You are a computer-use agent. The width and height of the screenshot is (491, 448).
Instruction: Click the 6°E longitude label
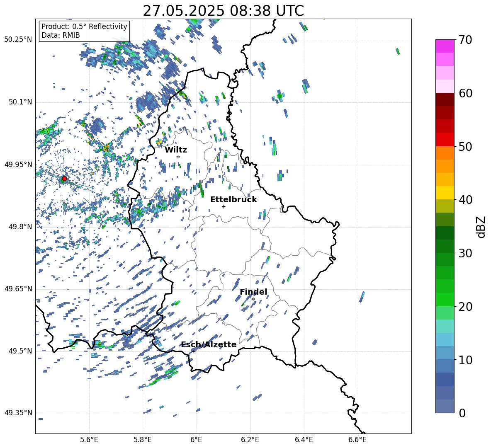point(196,440)
